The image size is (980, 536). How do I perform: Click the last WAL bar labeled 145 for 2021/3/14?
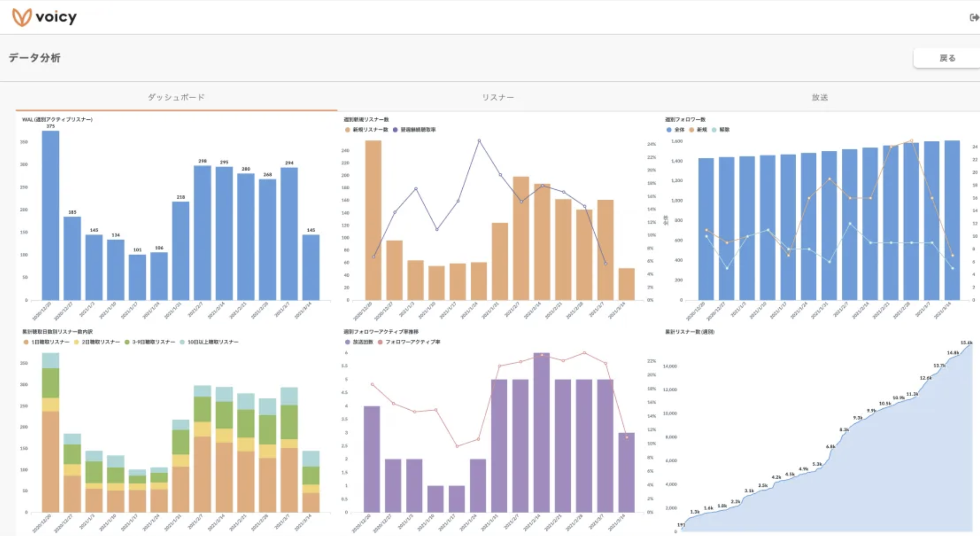pyautogui.click(x=311, y=267)
